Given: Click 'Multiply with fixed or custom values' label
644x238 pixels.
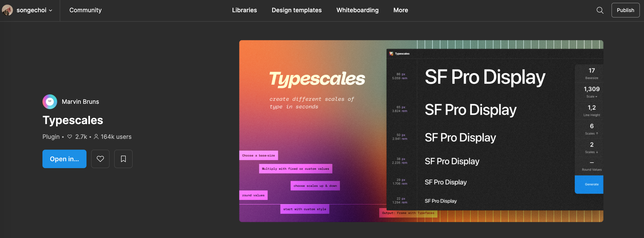Looking at the screenshot, I should (x=295, y=169).
